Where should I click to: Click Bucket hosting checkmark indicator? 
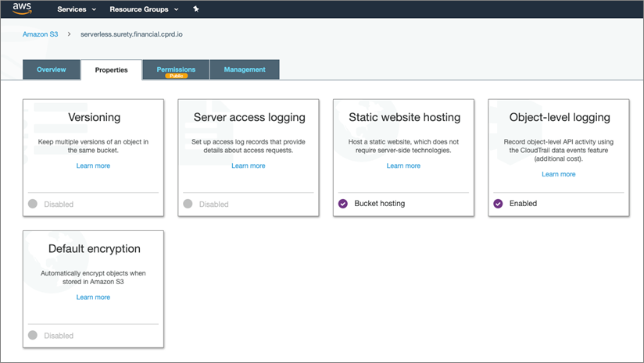point(343,204)
